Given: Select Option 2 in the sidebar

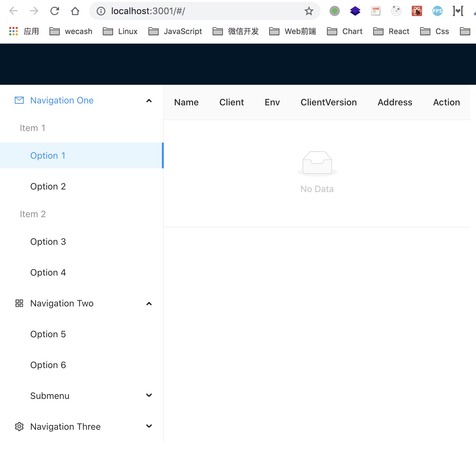Looking at the screenshot, I should point(82,186).
